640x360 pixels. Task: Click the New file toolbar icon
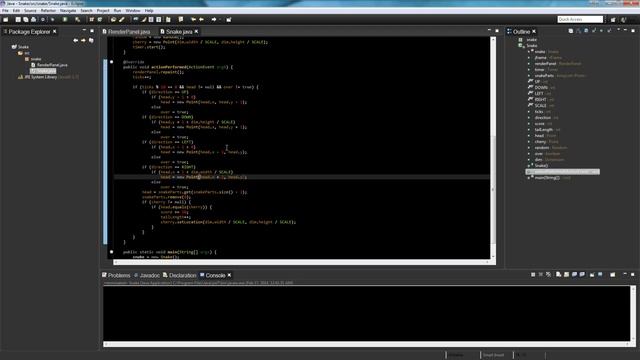[x=6, y=20]
